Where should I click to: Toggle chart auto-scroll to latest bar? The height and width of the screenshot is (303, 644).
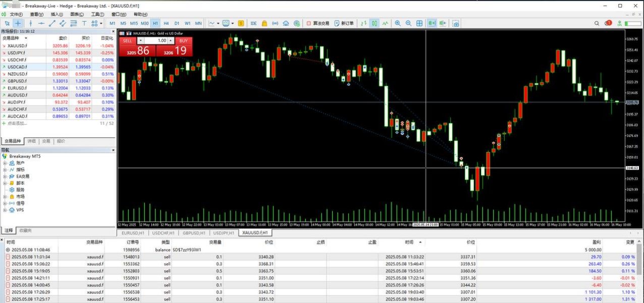click(432, 23)
